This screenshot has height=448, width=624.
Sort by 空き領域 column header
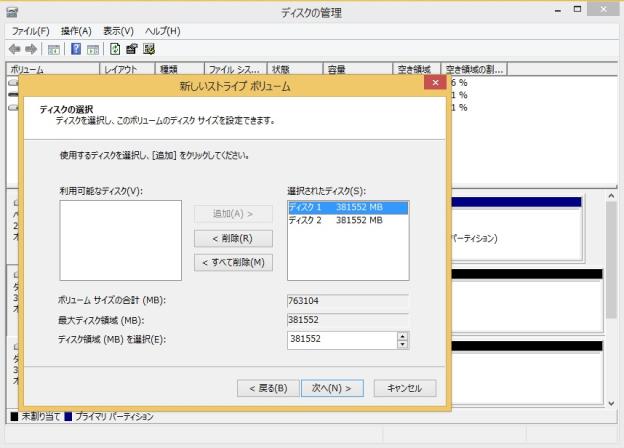pos(416,69)
